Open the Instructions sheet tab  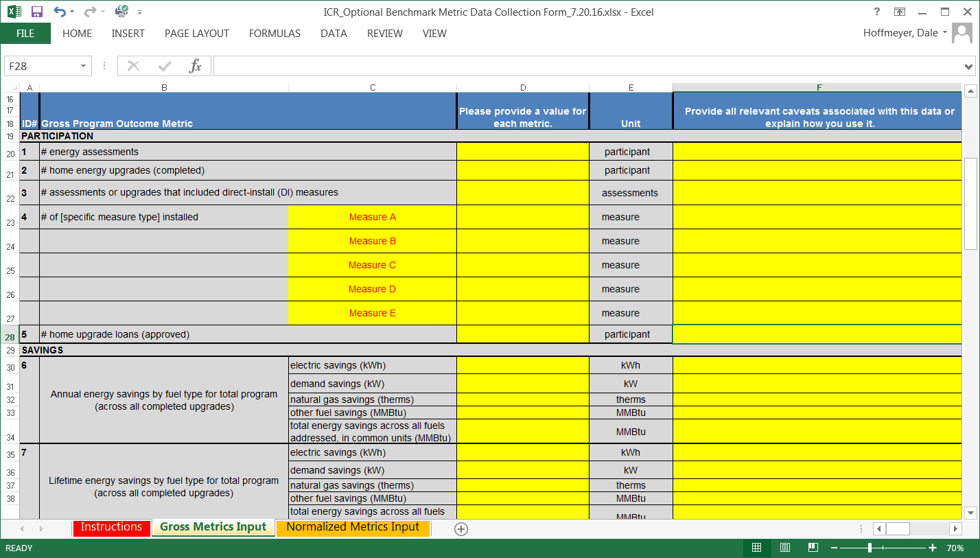[111, 527]
